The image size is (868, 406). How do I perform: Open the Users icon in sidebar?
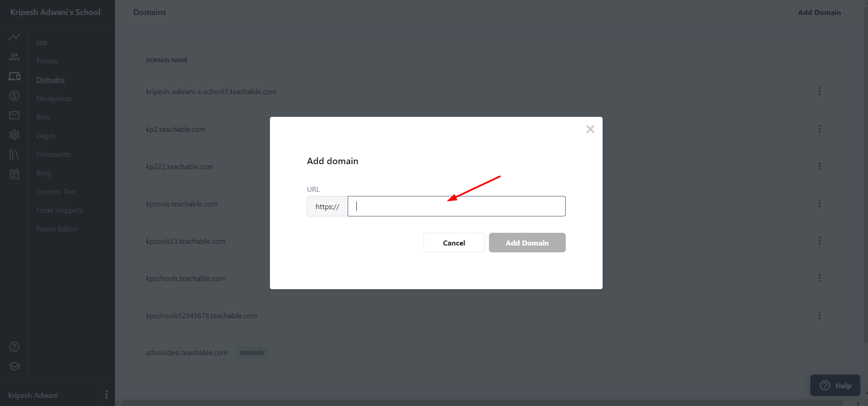(x=14, y=57)
